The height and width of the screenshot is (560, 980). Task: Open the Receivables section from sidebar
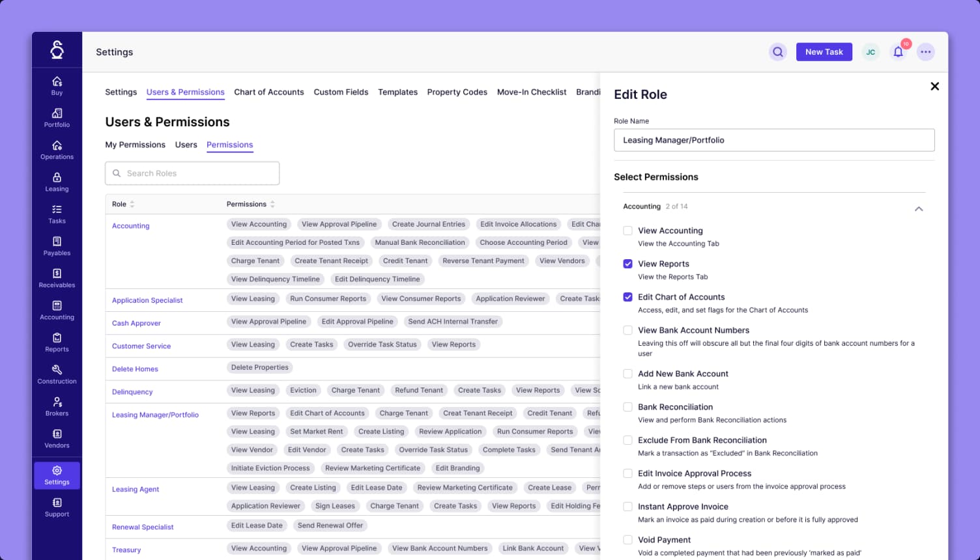pos(57,279)
